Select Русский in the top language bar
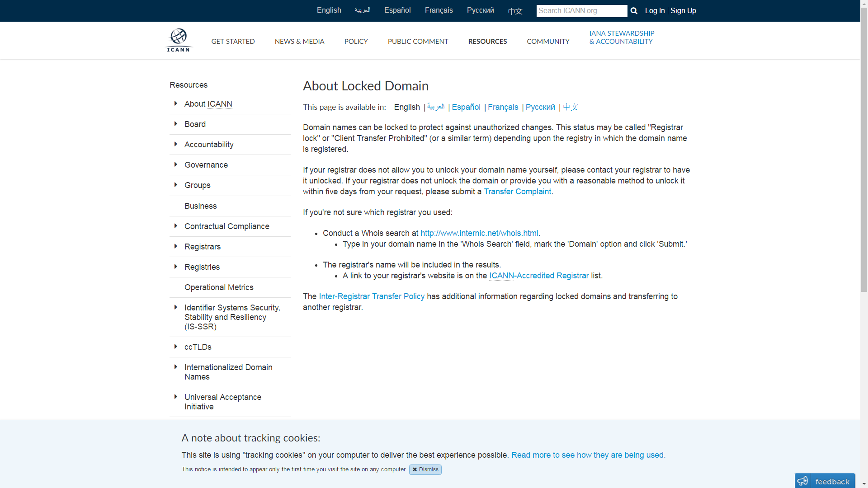 click(480, 10)
